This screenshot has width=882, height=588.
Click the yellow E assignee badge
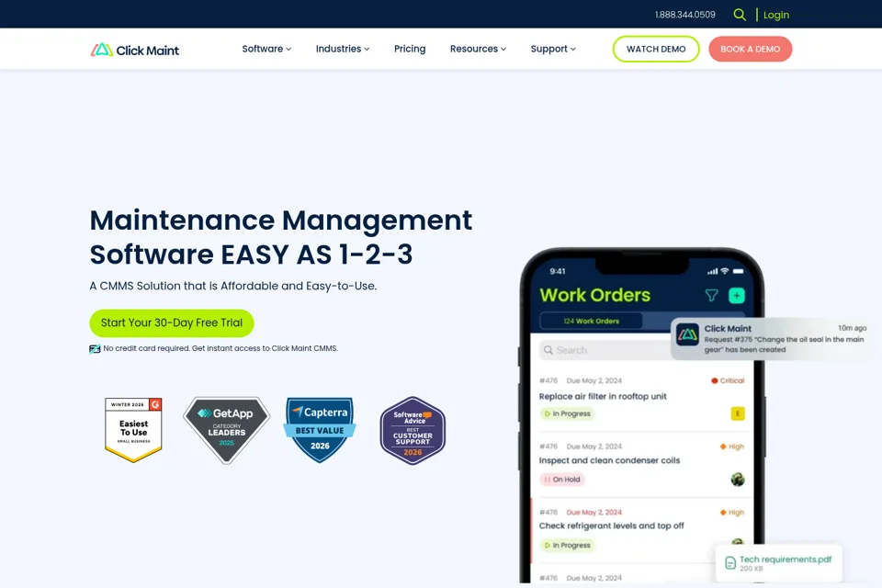pyautogui.click(x=738, y=413)
